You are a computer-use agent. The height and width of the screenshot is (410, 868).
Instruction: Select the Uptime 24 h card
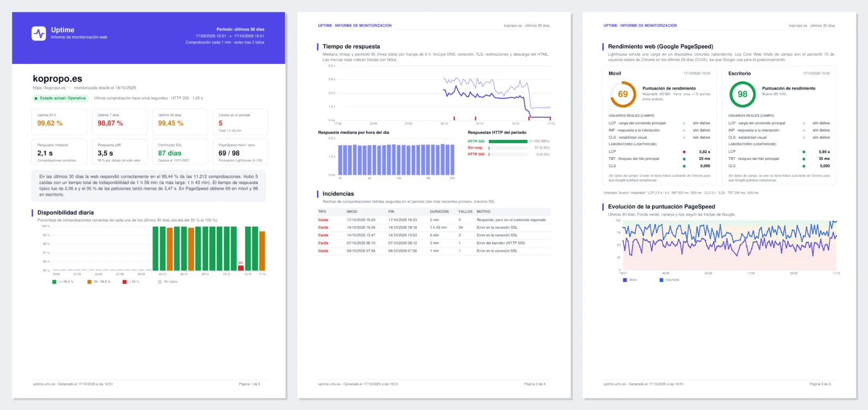[60, 122]
